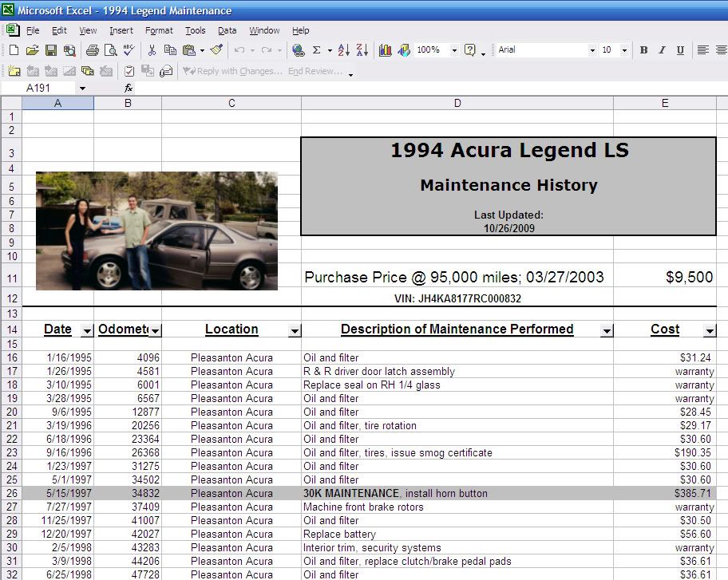Click the Excel workbook icon beside File
Screen dimensions: 728x580
13,30
